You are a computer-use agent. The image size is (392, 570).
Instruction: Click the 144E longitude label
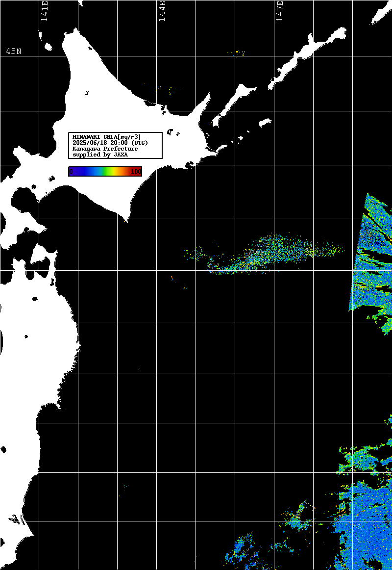tap(162, 11)
